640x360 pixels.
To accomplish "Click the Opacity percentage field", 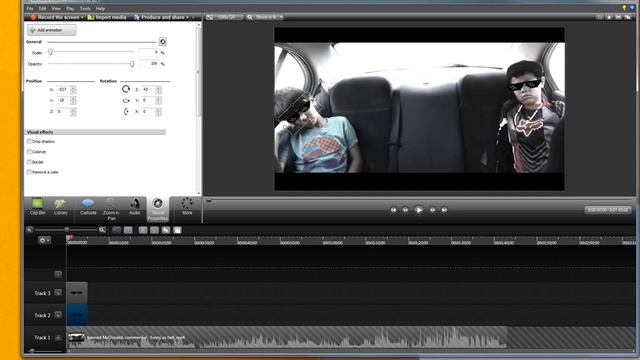I will point(148,64).
